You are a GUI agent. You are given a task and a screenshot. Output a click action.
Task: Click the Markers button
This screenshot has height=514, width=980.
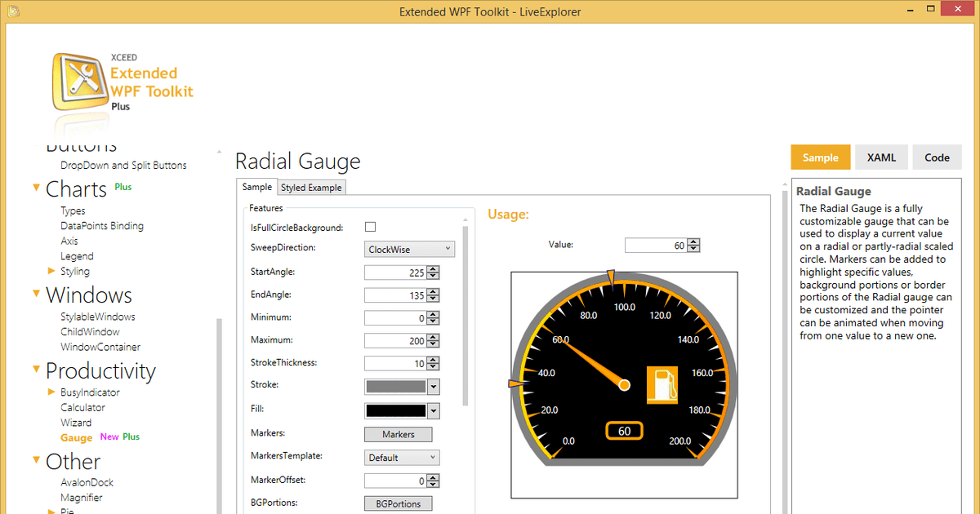click(398, 434)
